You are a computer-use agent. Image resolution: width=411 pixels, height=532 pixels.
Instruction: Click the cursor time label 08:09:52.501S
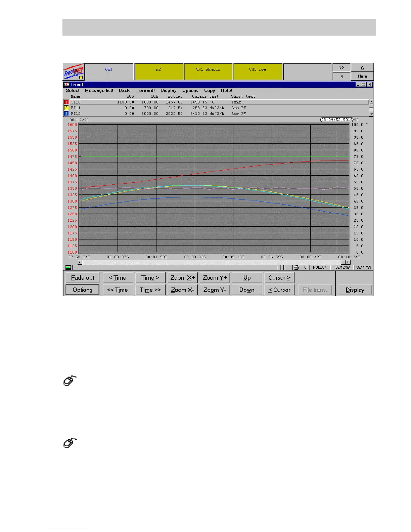point(337,120)
